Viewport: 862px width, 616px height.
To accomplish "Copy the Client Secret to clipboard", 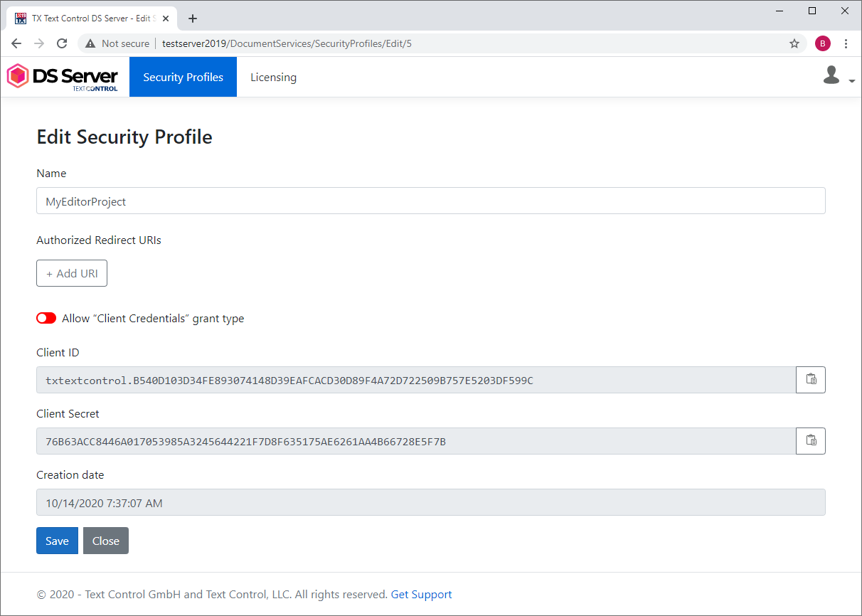I will (x=810, y=441).
